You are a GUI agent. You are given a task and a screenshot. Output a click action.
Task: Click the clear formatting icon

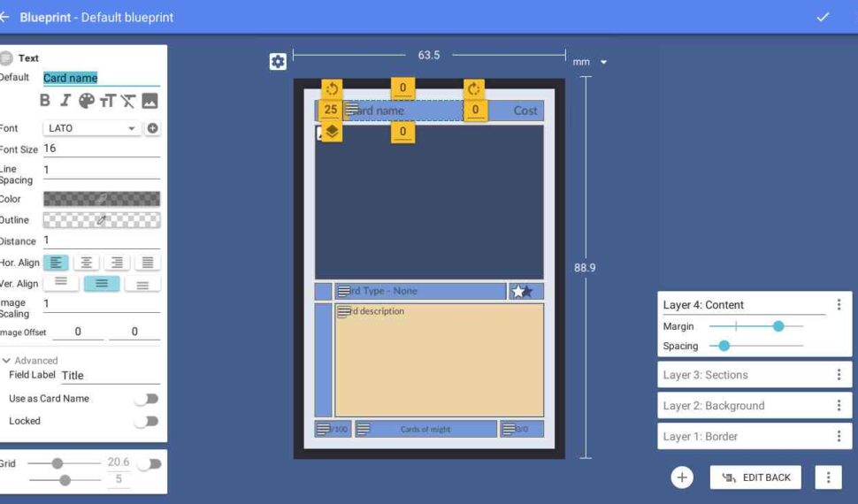(x=128, y=101)
